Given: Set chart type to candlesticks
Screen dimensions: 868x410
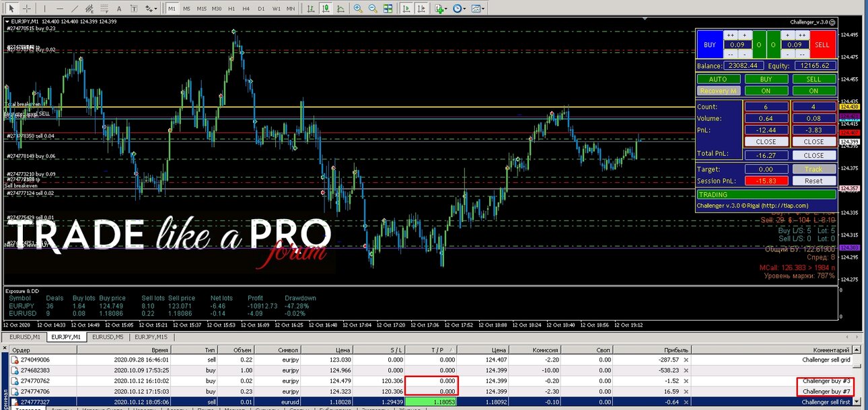Looking at the screenshot, I should click(x=325, y=9).
